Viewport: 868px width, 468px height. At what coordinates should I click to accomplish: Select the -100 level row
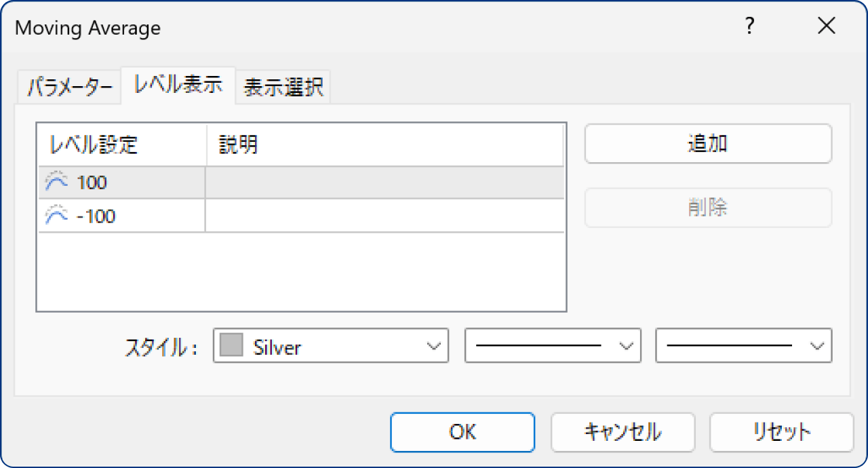(x=136, y=216)
